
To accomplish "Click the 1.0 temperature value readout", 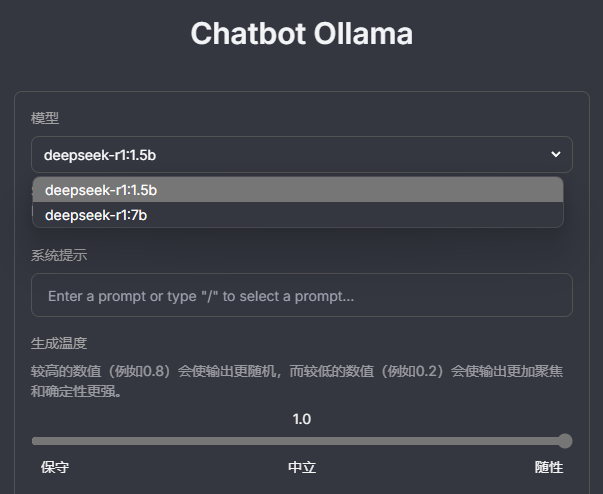I will (301, 419).
